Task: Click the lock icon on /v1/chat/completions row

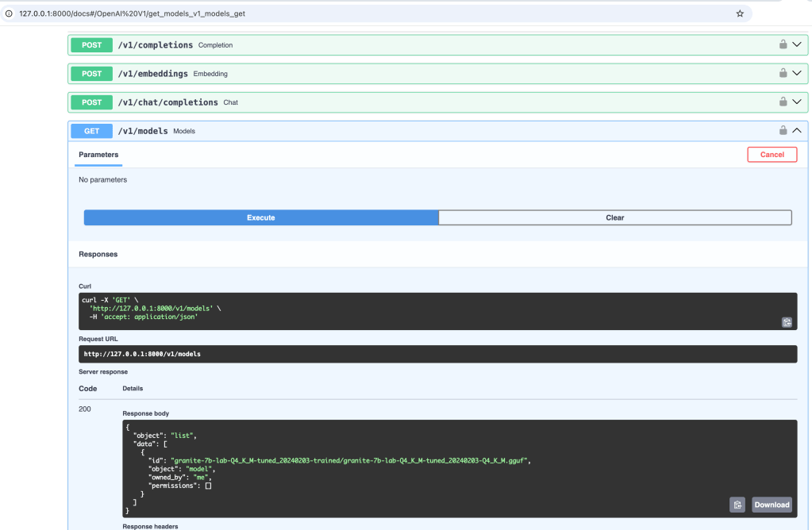Action: pos(783,102)
